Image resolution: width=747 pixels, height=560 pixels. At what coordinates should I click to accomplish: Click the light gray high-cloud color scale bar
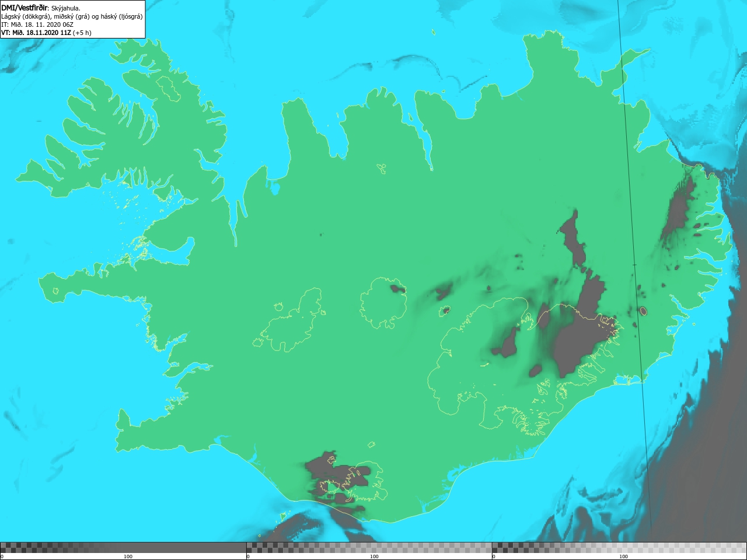(619, 548)
